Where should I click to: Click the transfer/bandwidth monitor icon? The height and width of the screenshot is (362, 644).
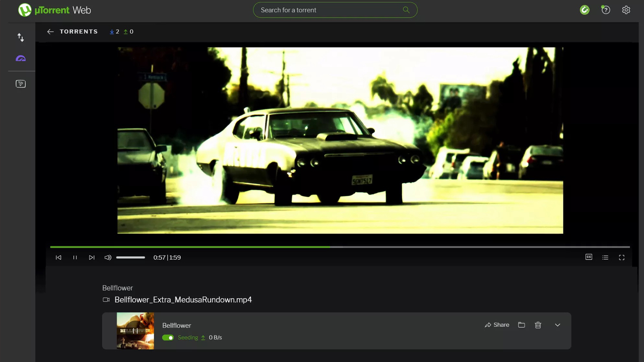[20, 38]
